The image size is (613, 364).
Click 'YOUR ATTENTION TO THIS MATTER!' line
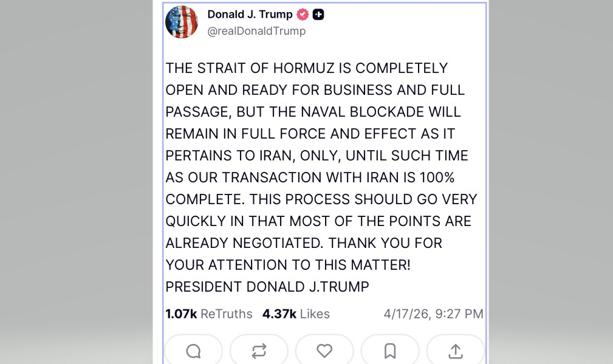288,265
